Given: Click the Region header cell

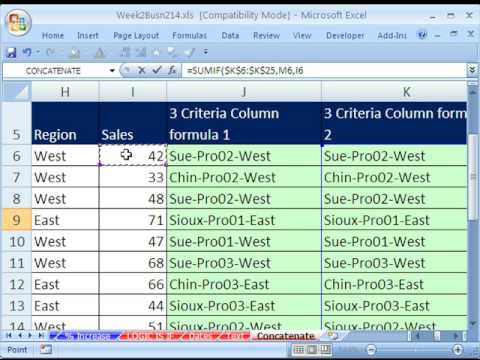Looking at the screenshot, I should (65, 123).
